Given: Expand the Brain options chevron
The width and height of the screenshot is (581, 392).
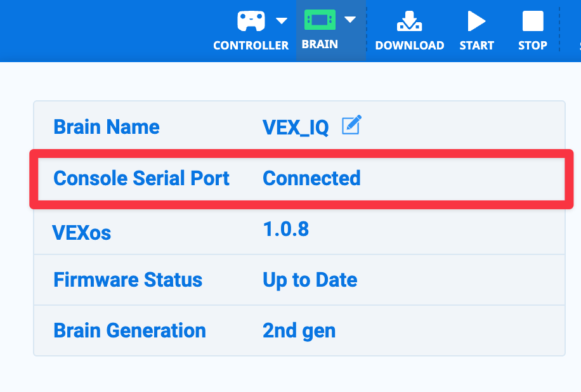Looking at the screenshot, I should 349,20.
